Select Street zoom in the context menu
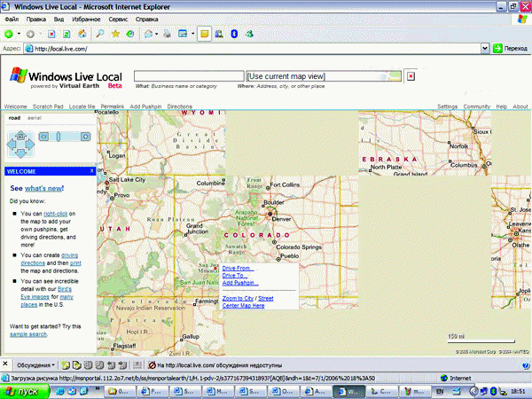The width and height of the screenshot is (532, 399). coord(266,298)
